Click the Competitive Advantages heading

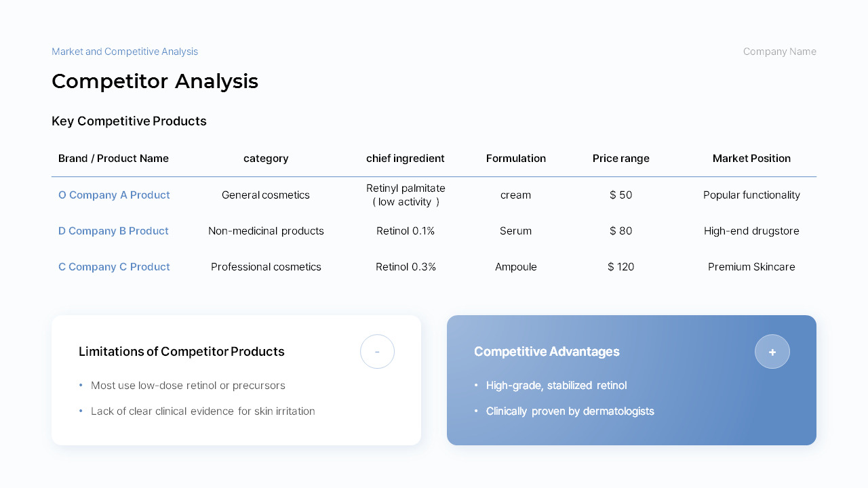point(547,352)
